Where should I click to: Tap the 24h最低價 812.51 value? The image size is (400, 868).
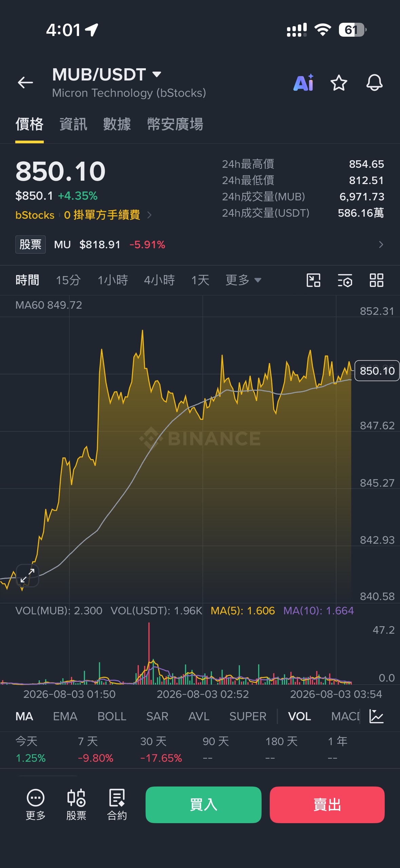[366, 180]
